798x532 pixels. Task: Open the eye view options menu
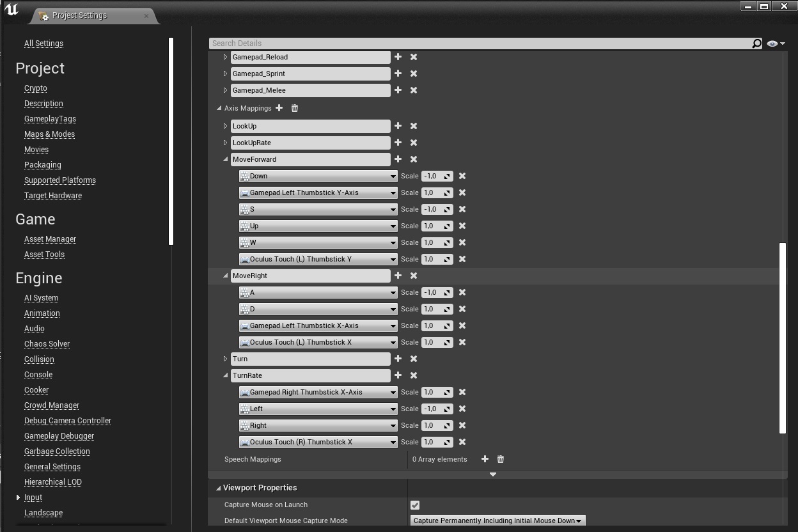tap(776, 43)
